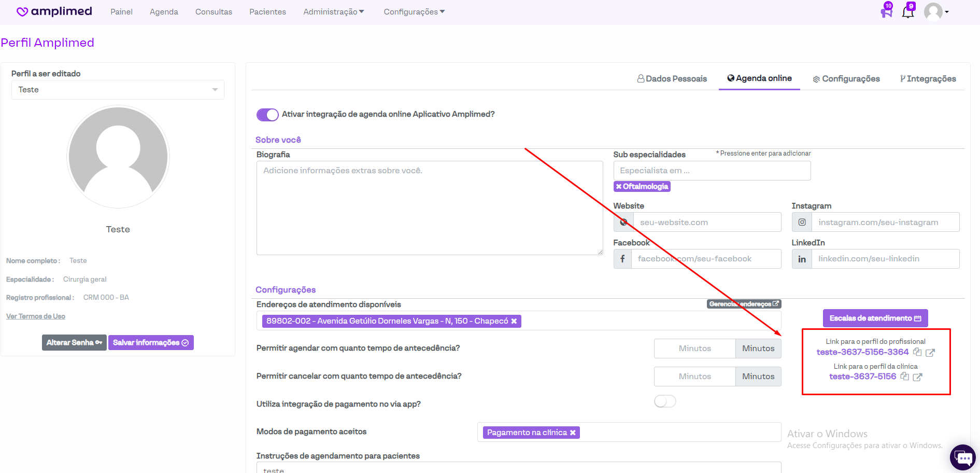
Task: Open the Administração dropdown menu
Action: (x=333, y=12)
